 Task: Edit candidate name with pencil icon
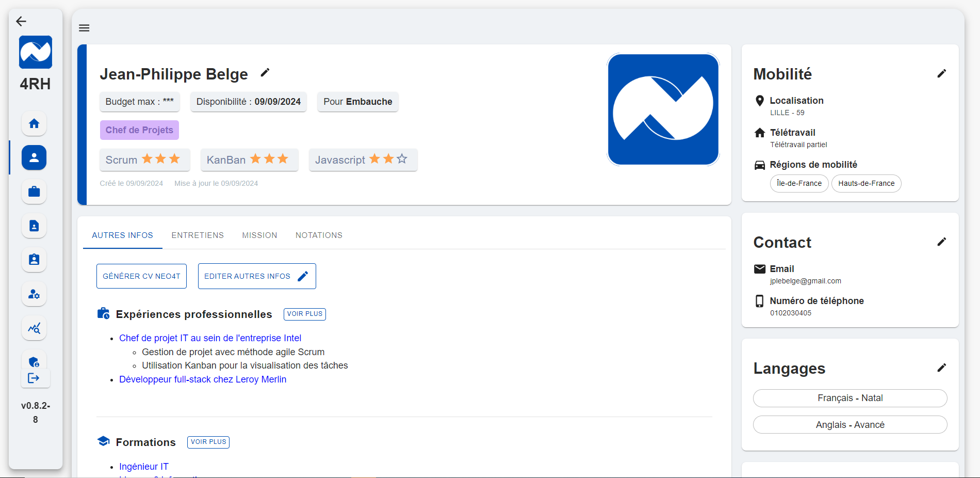(265, 73)
